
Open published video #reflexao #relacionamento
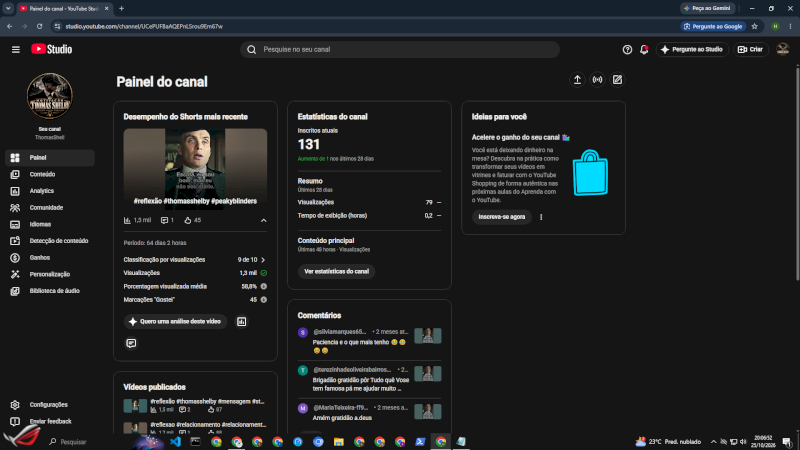click(195, 428)
